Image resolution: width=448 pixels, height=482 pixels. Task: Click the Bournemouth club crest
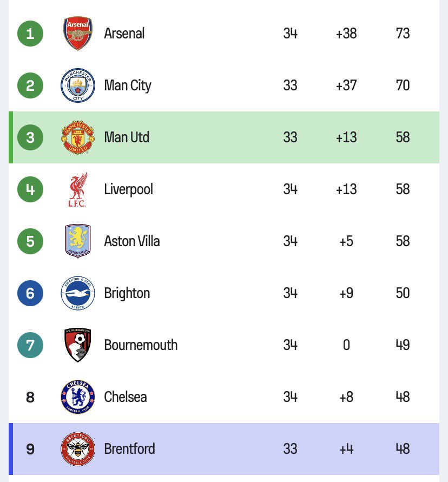coord(78,345)
